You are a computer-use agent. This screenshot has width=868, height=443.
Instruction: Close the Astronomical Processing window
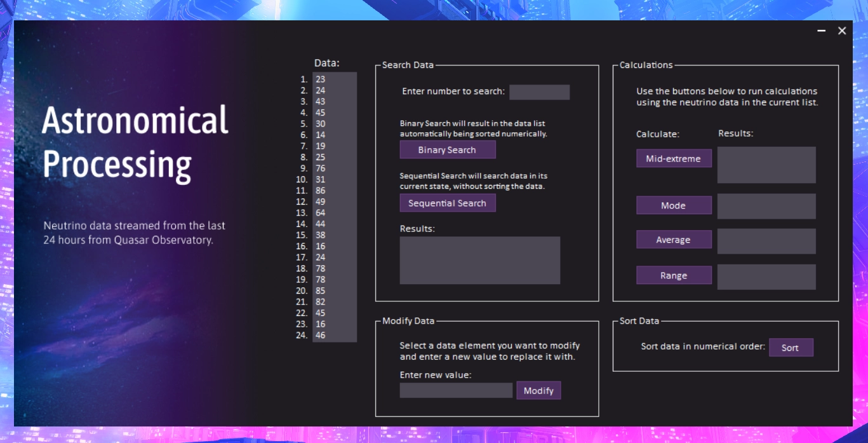(842, 31)
